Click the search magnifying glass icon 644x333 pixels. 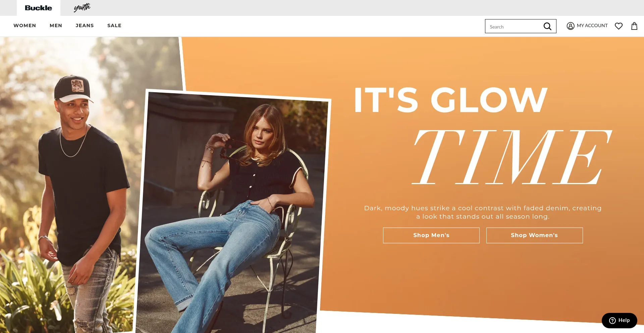tap(547, 26)
